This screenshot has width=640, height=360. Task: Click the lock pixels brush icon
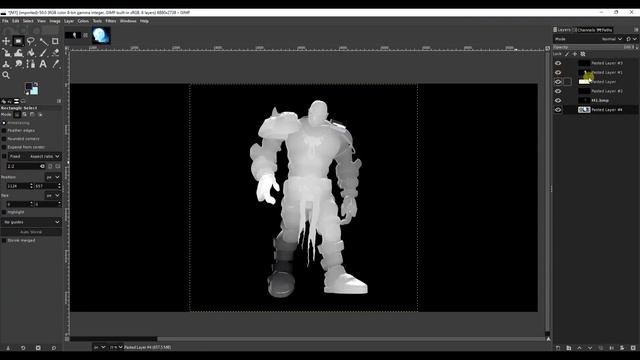(567, 54)
